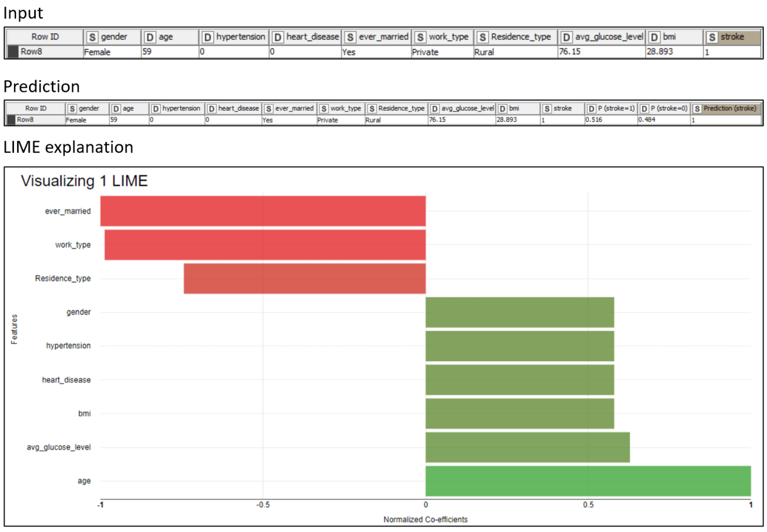The image size is (767, 532).
Task: Click the green bmi bar in LIME chart
Action: (x=520, y=413)
